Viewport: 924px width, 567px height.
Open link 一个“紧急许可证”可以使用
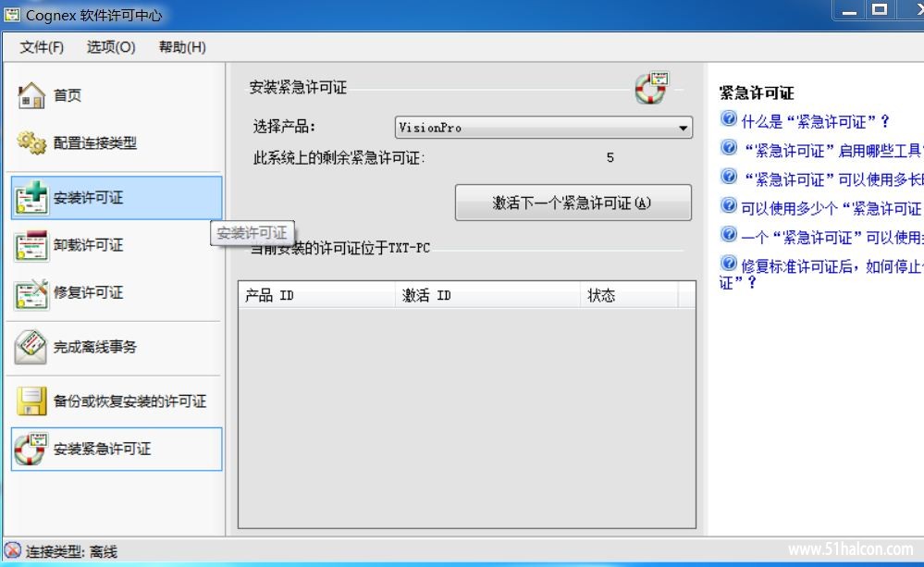coord(832,238)
